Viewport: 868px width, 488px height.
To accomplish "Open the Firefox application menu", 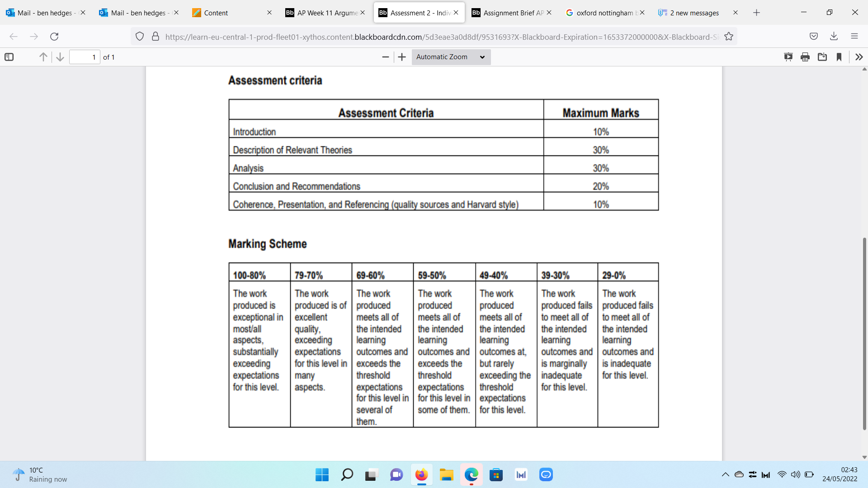I will (x=854, y=37).
